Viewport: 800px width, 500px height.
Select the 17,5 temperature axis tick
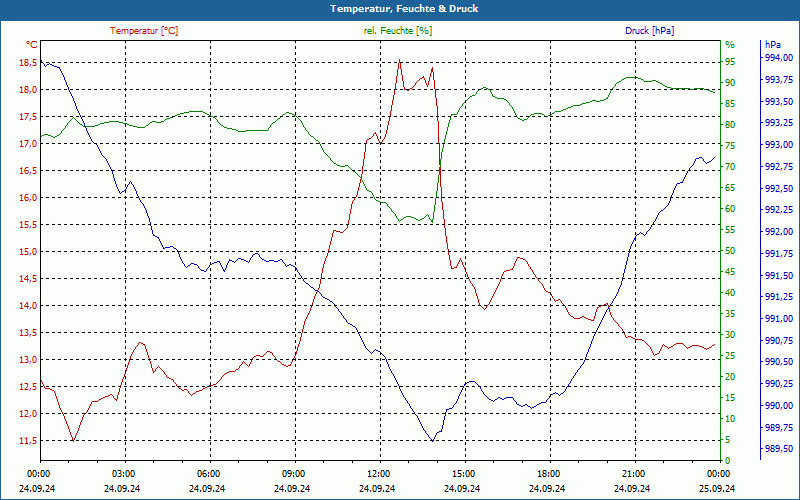[28, 117]
